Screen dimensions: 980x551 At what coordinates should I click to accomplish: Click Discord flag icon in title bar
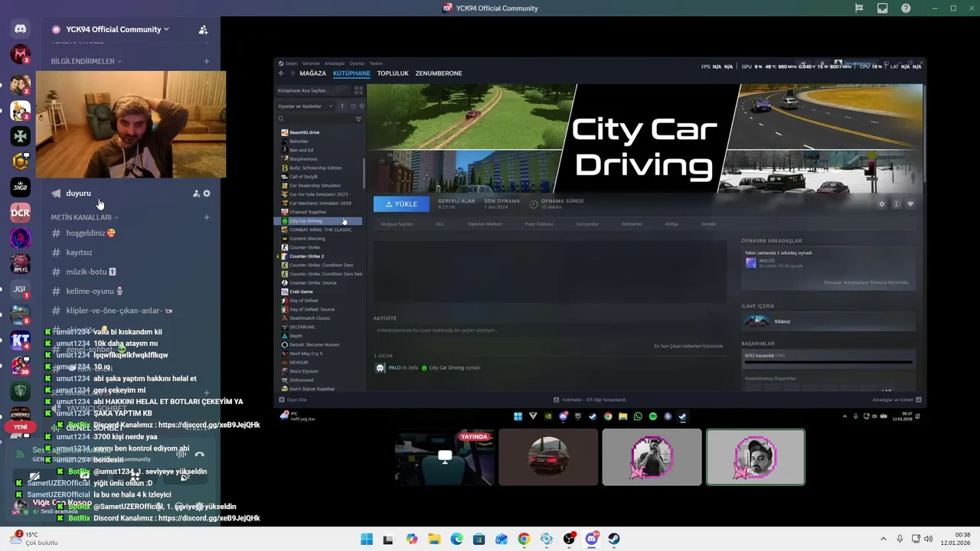point(859,8)
